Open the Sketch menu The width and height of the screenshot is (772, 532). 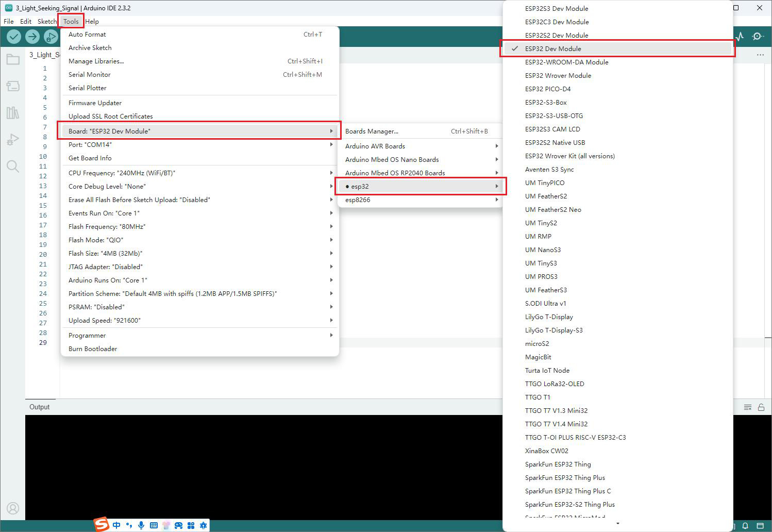click(47, 21)
